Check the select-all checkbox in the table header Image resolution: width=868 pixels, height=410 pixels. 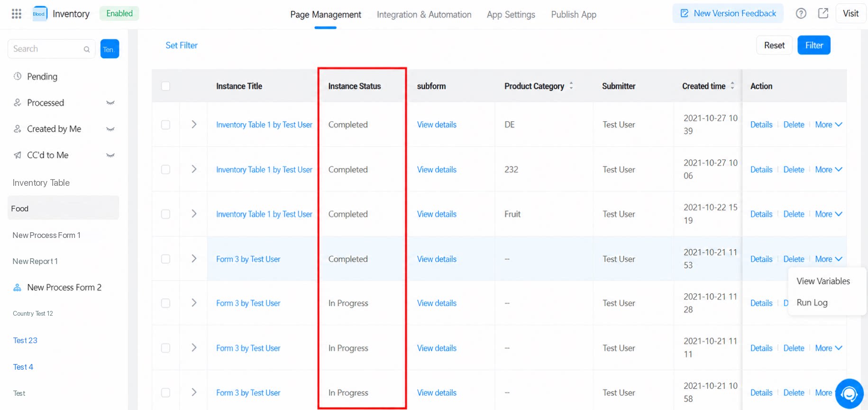coord(165,86)
